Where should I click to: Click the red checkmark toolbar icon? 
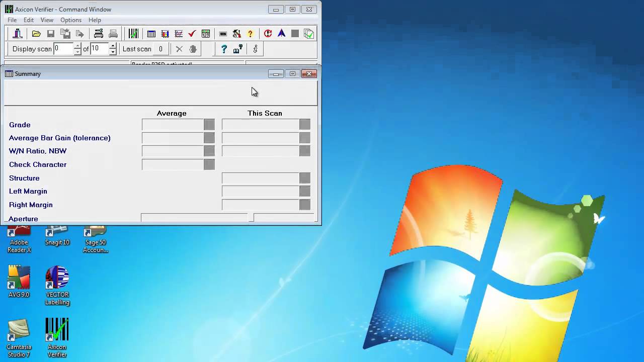coord(192,34)
